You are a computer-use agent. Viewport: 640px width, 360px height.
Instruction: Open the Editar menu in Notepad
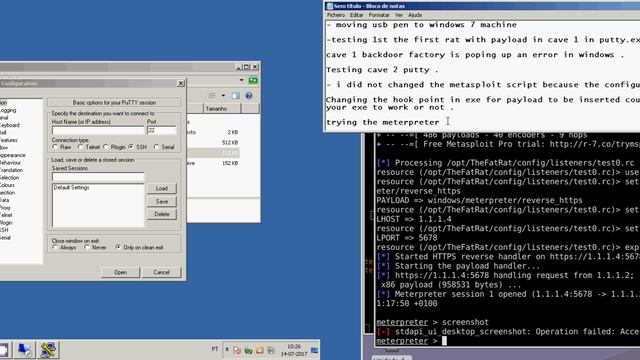click(356, 15)
